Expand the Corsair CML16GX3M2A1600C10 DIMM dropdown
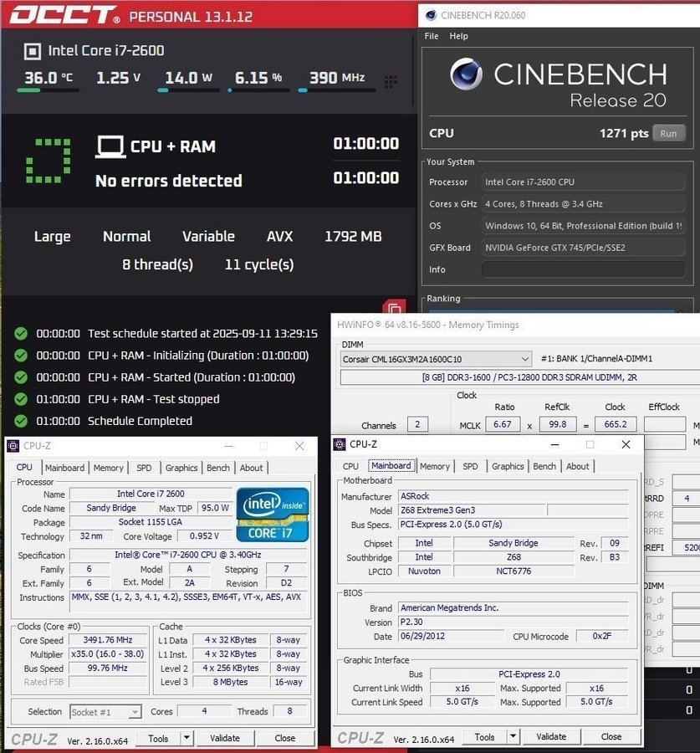700x753 pixels. pos(524,359)
